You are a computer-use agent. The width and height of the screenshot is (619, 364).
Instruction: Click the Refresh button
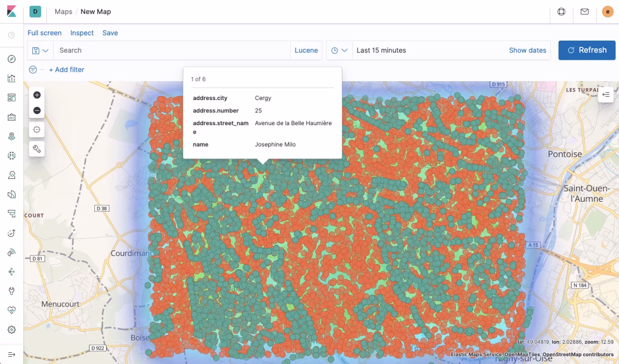tap(587, 50)
